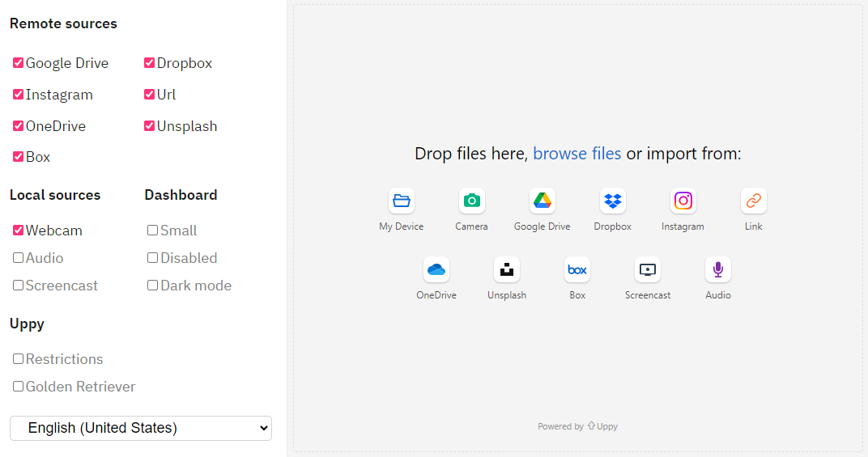This screenshot has height=457, width=868.
Task: Click the My Device folder icon
Action: coord(401,201)
